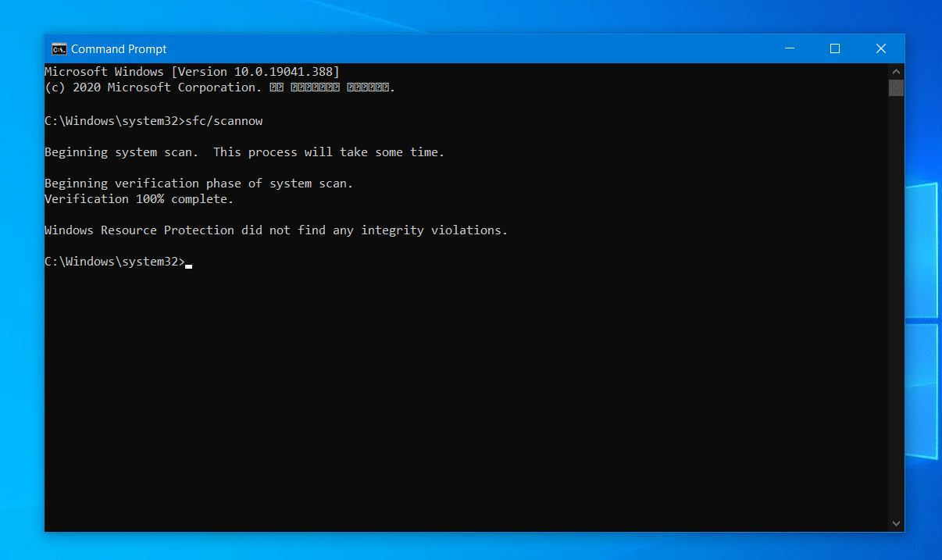This screenshot has height=560, width=942.
Task: Close the Command Prompt window
Action: 881,48
